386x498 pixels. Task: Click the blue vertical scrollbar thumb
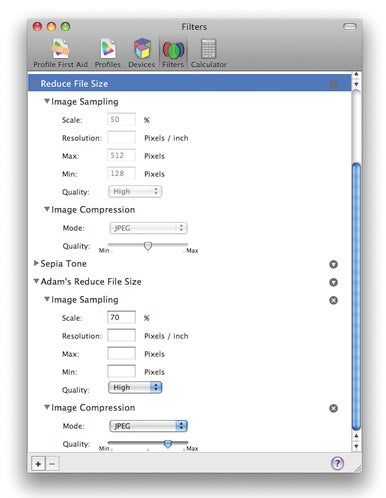pyautogui.click(x=356, y=296)
